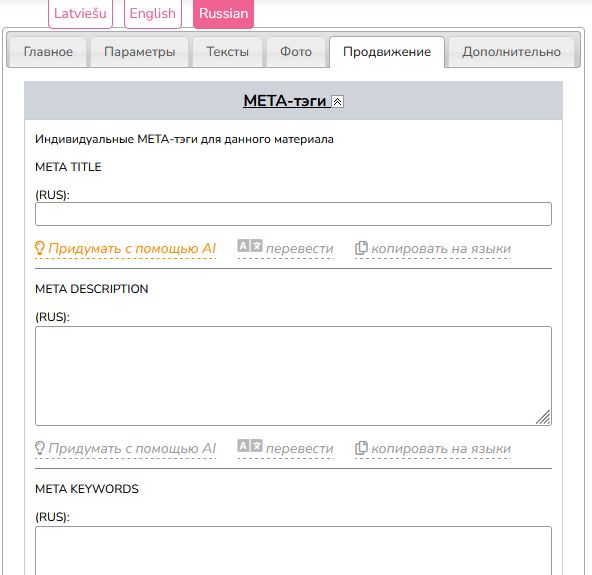This screenshot has width=592, height=575.
Task: Open the Тексты tab
Action: pos(227,52)
